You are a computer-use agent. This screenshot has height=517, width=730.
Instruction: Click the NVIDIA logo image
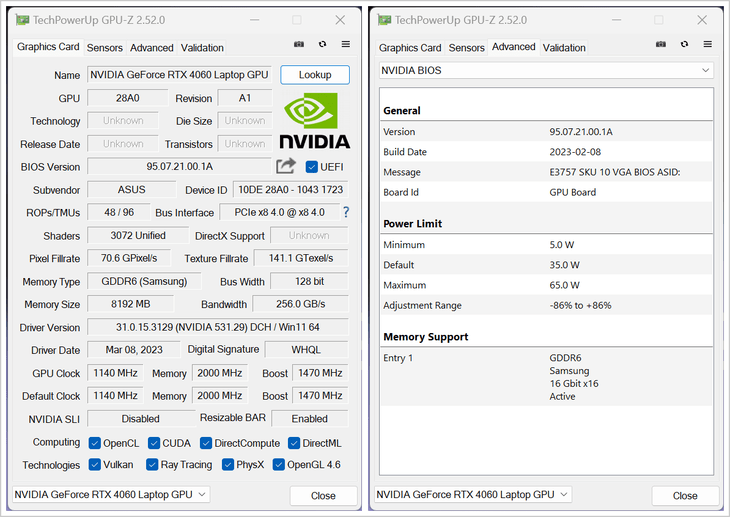click(314, 122)
